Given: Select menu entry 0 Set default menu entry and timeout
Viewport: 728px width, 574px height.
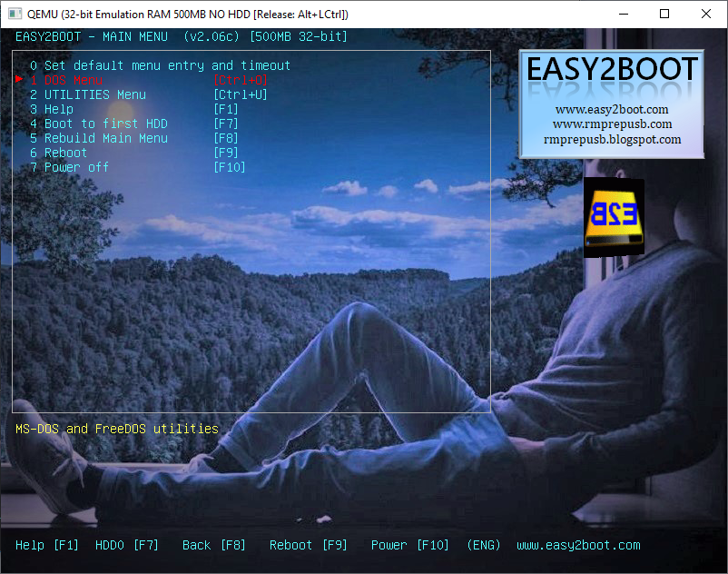Looking at the screenshot, I should click(x=160, y=65).
